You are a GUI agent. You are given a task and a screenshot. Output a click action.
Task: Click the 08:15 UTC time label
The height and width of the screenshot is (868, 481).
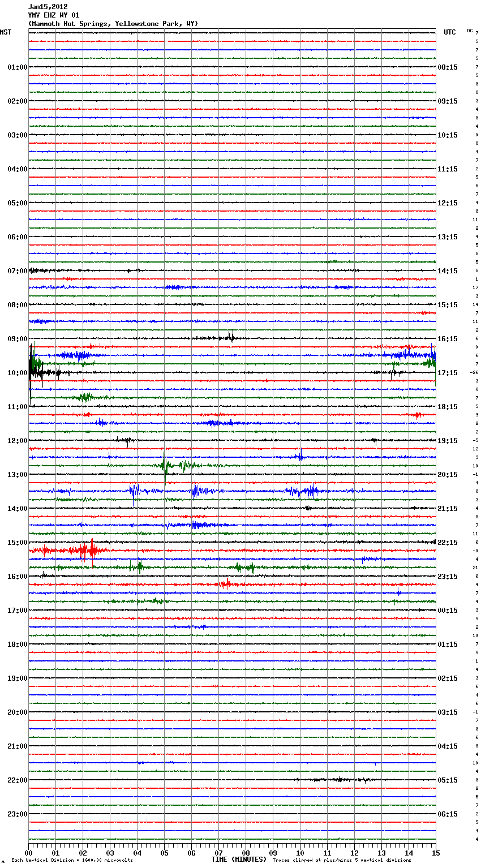tap(448, 67)
